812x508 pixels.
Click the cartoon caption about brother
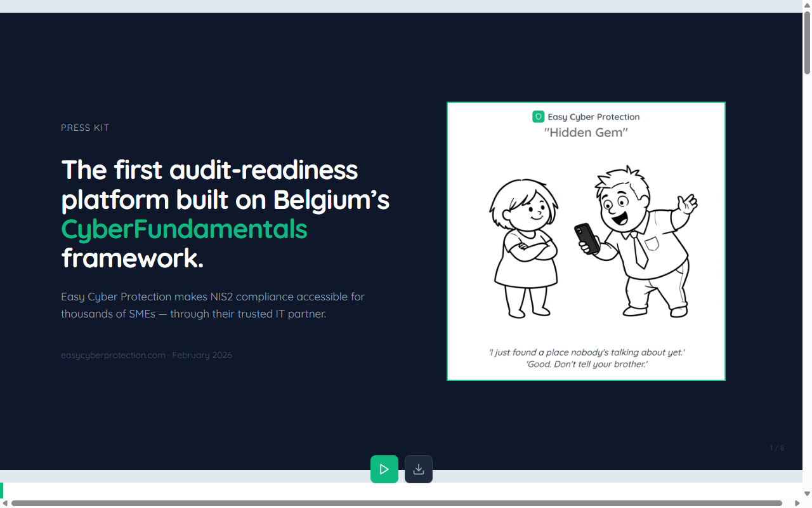pyautogui.click(x=586, y=364)
